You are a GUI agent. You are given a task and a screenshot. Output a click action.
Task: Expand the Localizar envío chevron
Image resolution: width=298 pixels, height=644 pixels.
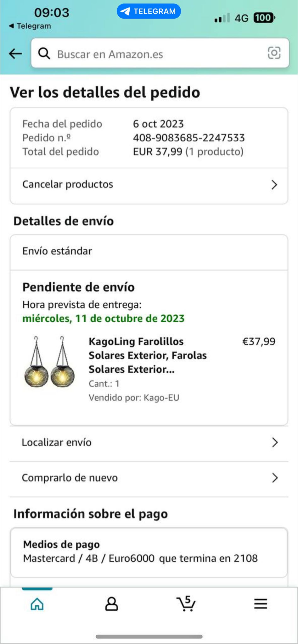click(x=275, y=442)
